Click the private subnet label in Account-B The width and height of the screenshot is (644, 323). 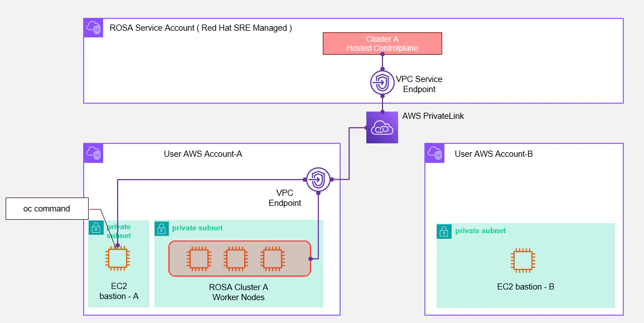(480, 230)
